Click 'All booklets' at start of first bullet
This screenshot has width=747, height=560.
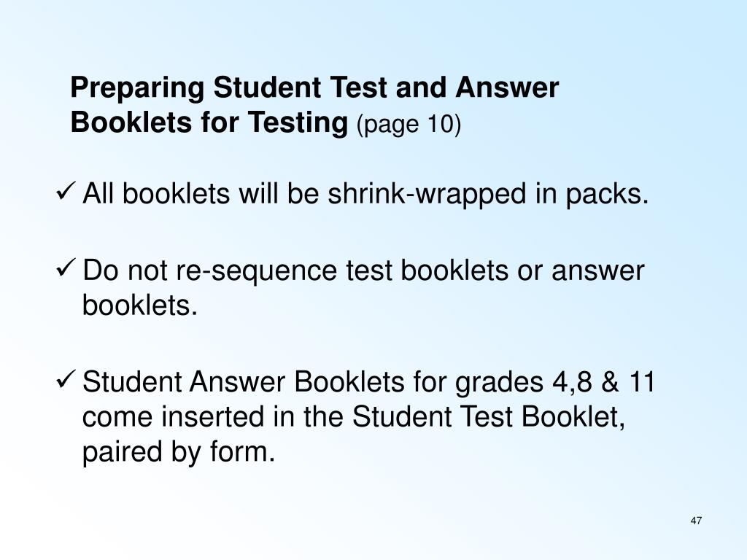coord(156,193)
